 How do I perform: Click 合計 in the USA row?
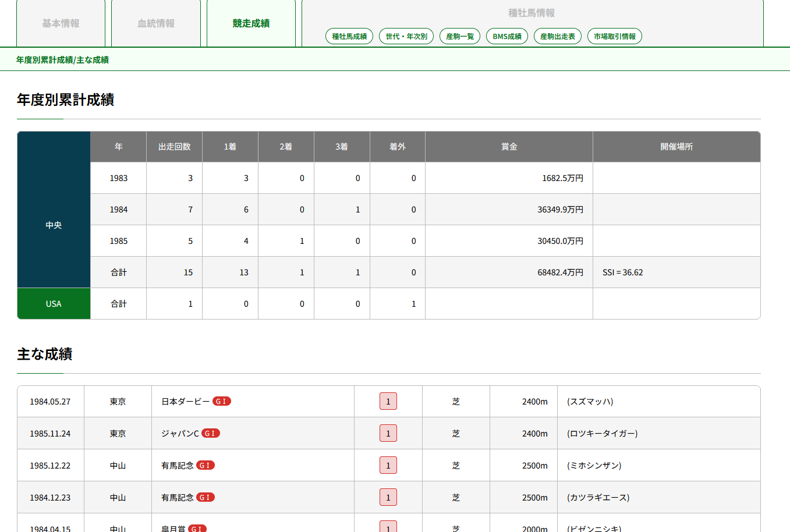click(x=119, y=304)
